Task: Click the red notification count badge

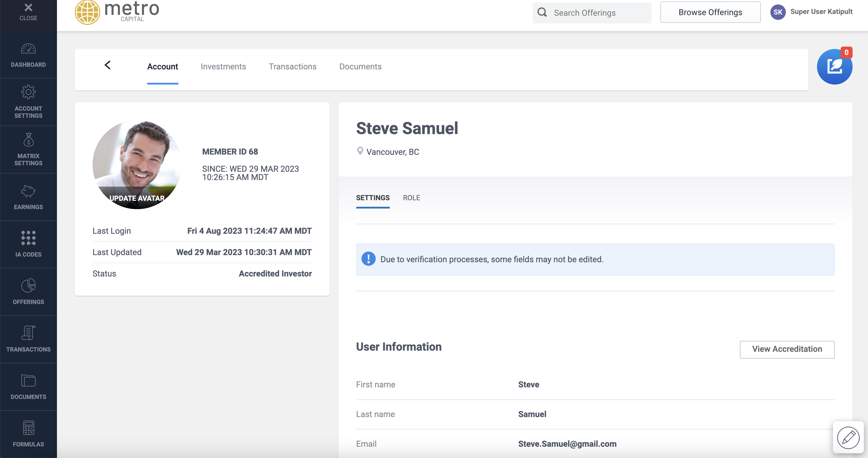Action: tap(846, 53)
